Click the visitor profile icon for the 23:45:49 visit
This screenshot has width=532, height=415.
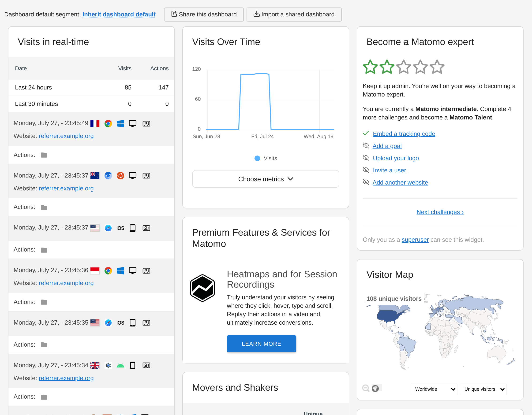[x=146, y=124]
